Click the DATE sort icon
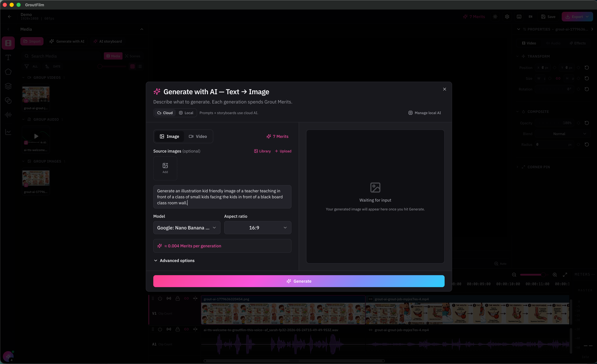 (x=47, y=66)
